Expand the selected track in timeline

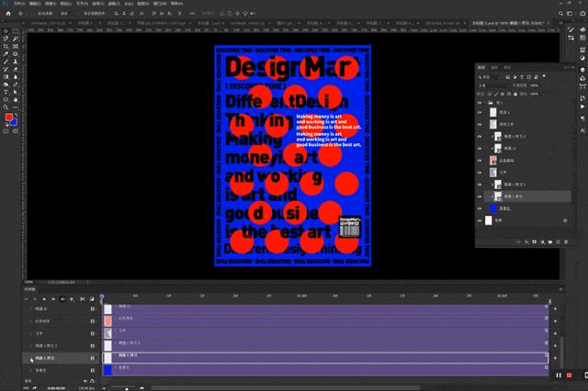[31, 359]
